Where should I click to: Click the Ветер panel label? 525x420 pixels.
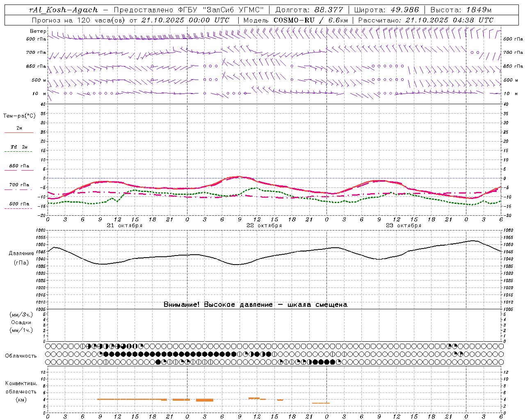(38, 31)
